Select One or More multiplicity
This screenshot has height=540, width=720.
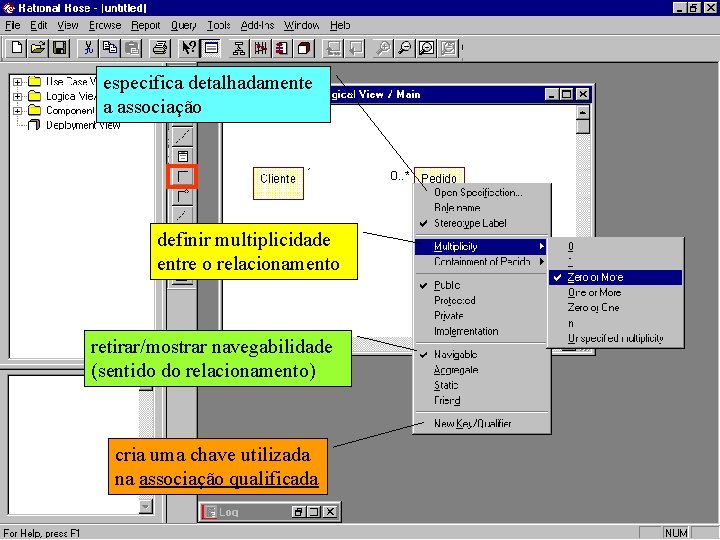[615, 292]
